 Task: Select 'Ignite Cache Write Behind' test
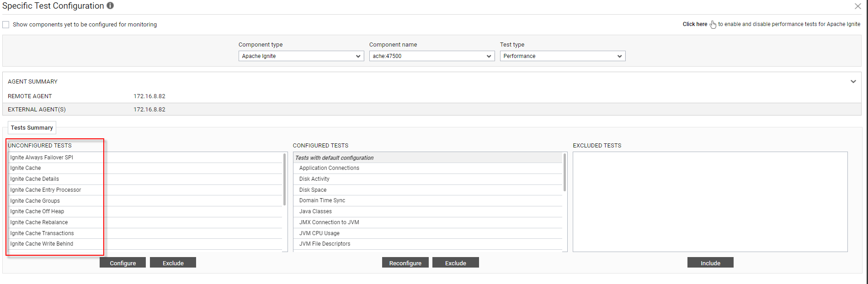click(x=145, y=244)
